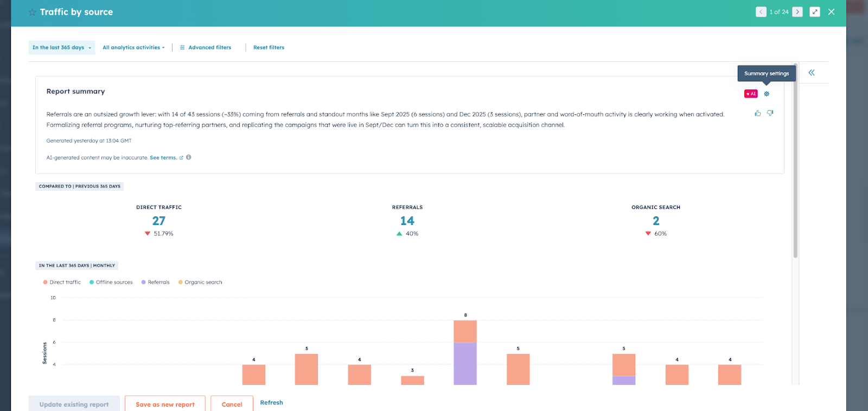The image size is (868, 411).
Task: Click the info icon beside See terms
Action: point(189,157)
